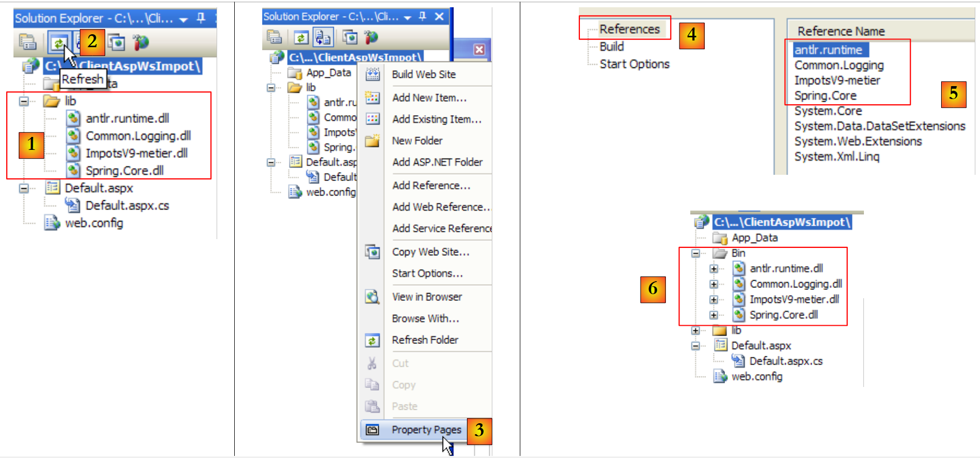Click web.config file icon below the Bin tree

coord(720,377)
